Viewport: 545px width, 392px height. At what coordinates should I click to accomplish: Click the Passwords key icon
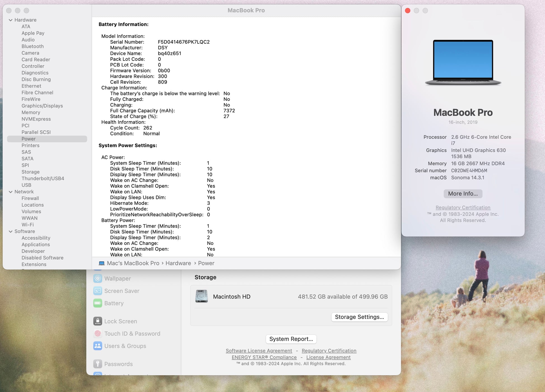(97, 364)
